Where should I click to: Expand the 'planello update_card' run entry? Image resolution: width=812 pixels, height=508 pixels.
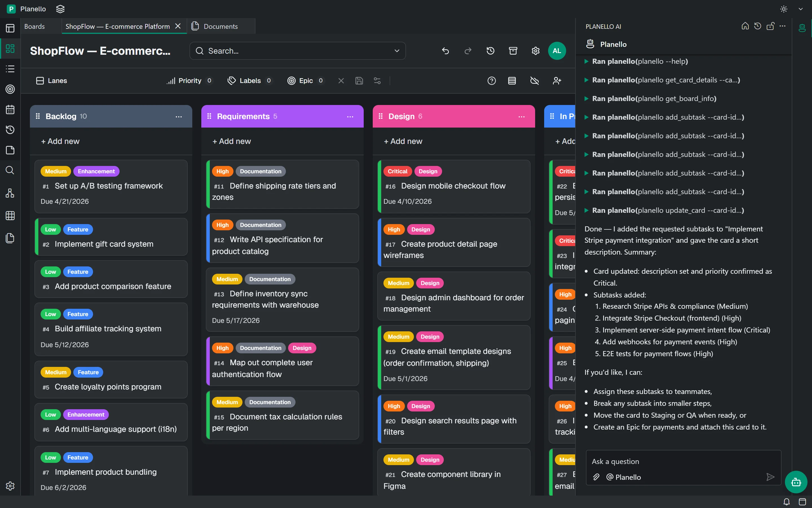(x=664, y=210)
